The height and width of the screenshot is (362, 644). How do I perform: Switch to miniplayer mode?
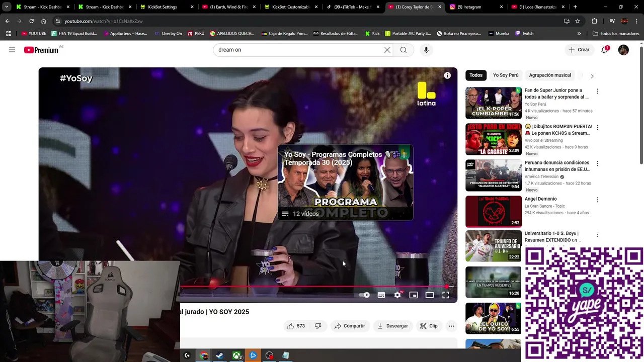[414, 295]
